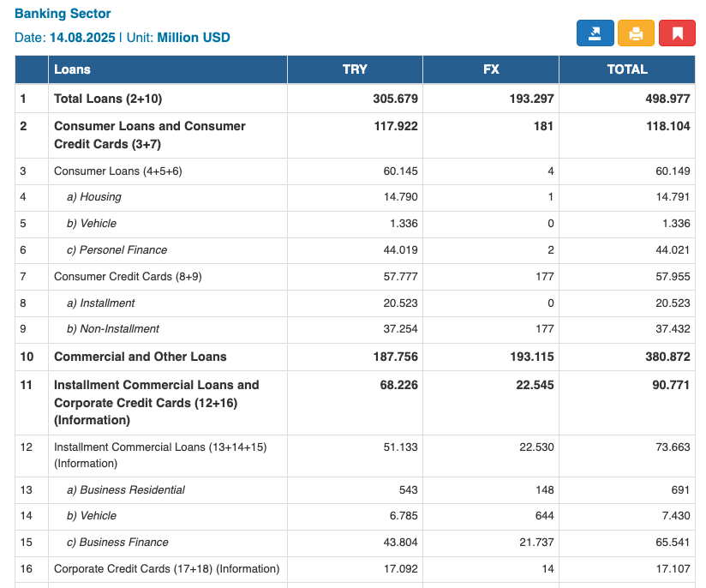
Task: Click the value 22.545 in row 11
Action: pos(535,385)
